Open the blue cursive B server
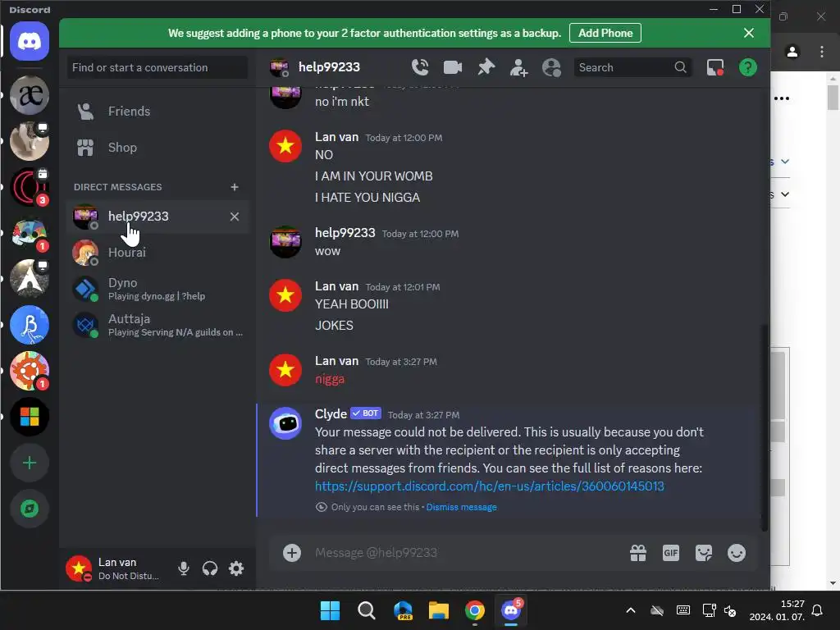 click(x=30, y=325)
